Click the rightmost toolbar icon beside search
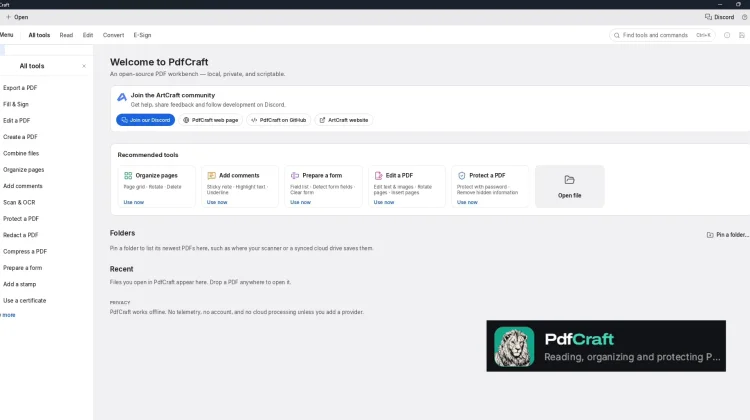The image size is (750, 420). tap(742, 35)
